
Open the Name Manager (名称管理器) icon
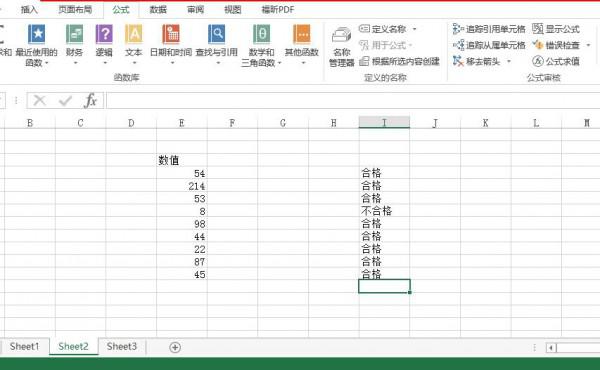tap(341, 35)
